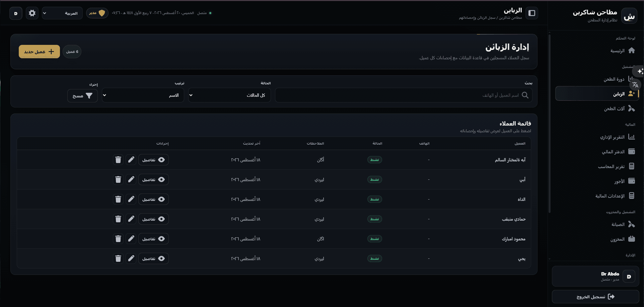Screen dimensions: 644x307
Task: Edit customer حمادي منيقه with pencil icon
Action: coord(131,219)
